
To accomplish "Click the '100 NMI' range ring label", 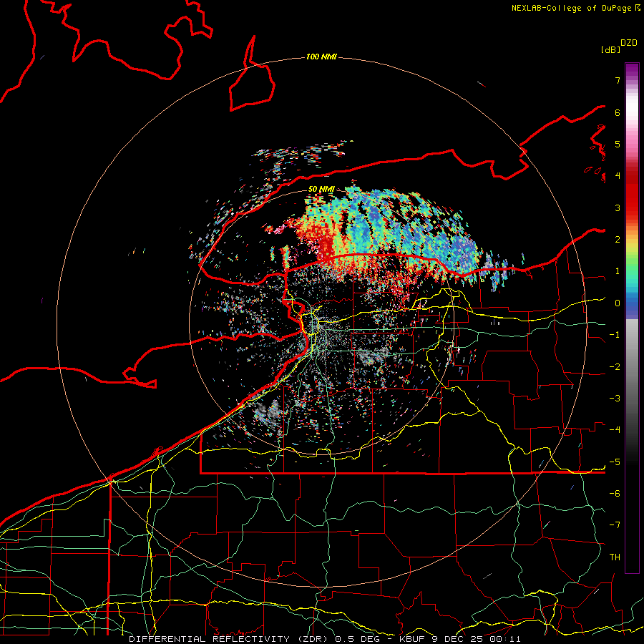I will pyautogui.click(x=321, y=57).
